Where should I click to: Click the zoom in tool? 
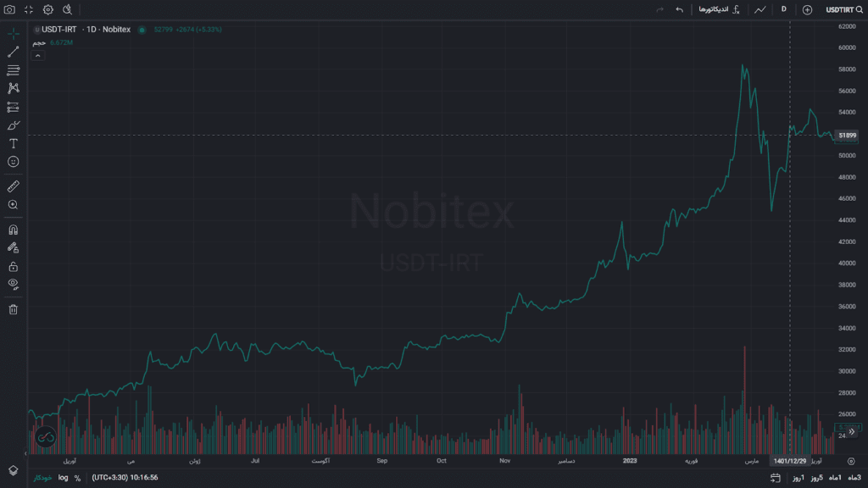pyautogui.click(x=14, y=205)
